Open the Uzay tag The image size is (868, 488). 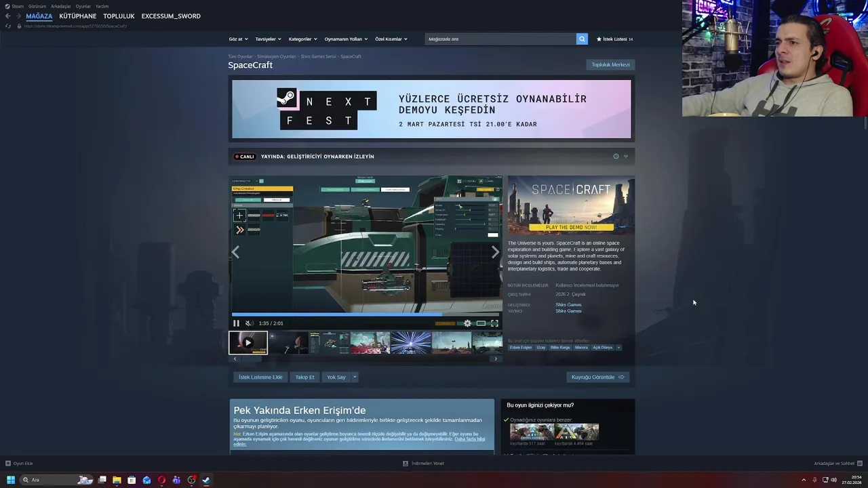pyautogui.click(x=541, y=347)
